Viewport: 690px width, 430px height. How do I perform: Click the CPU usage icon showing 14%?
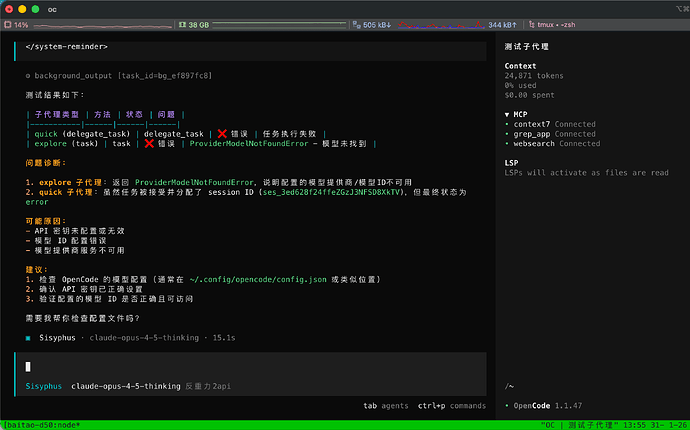(7, 25)
